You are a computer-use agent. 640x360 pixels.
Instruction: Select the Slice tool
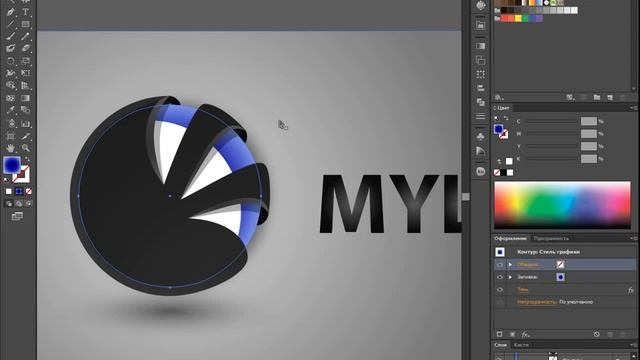25,136
